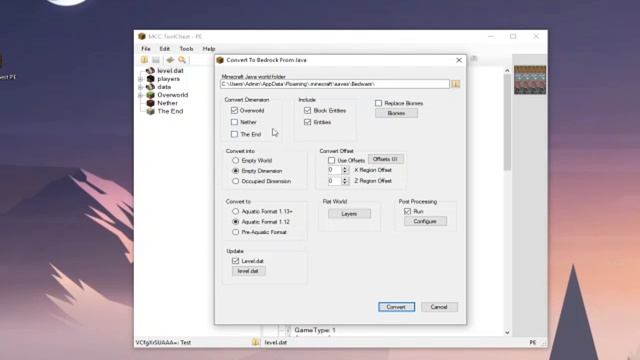Image resolution: width=640 pixels, height=360 pixels.
Task: Enable the Nether dimension checkbox
Action: click(x=234, y=122)
